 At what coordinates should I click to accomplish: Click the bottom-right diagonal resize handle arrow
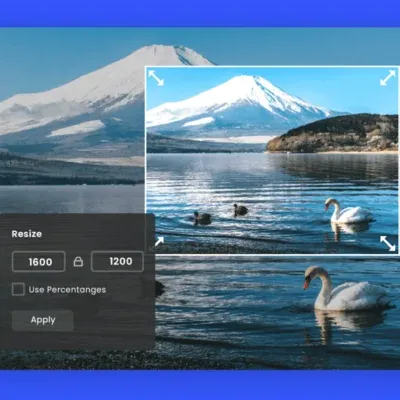click(x=388, y=243)
